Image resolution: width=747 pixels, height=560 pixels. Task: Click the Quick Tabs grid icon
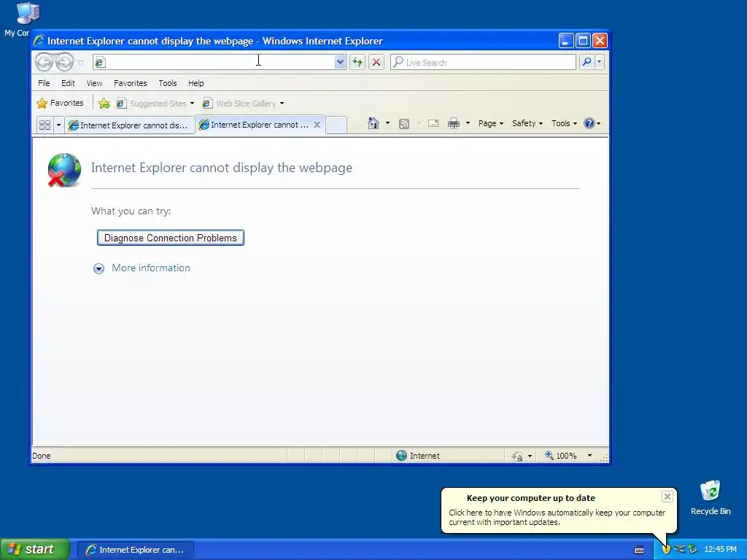point(44,125)
